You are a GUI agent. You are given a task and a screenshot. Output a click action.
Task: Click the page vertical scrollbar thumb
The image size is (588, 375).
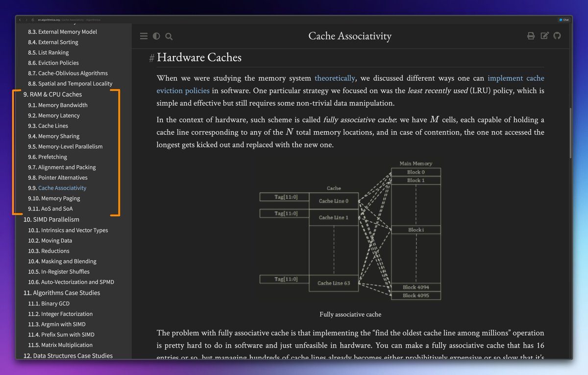click(x=570, y=133)
